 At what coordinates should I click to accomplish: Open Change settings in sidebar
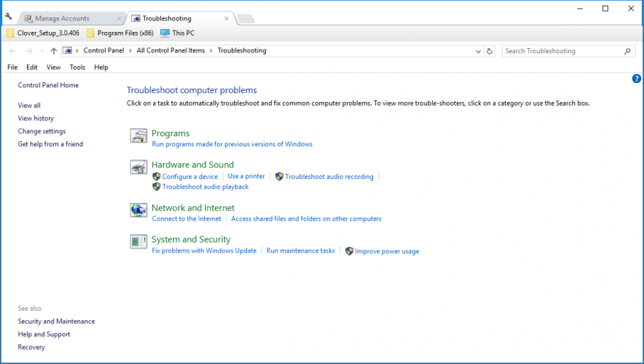[x=42, y=131]
